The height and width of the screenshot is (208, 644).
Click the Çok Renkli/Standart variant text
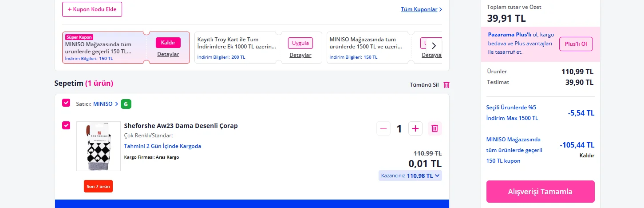tap(149, 136)
